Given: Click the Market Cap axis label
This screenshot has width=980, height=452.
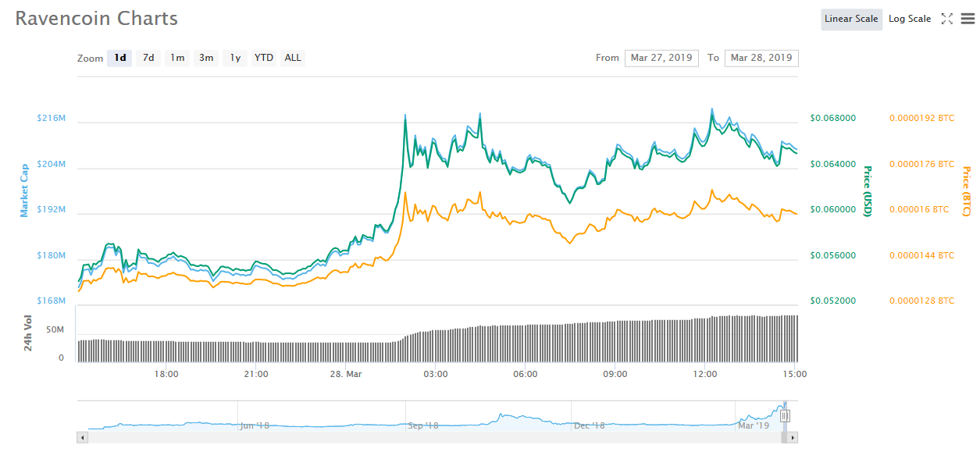Looking at the screenshot, I should click(24, 190).
